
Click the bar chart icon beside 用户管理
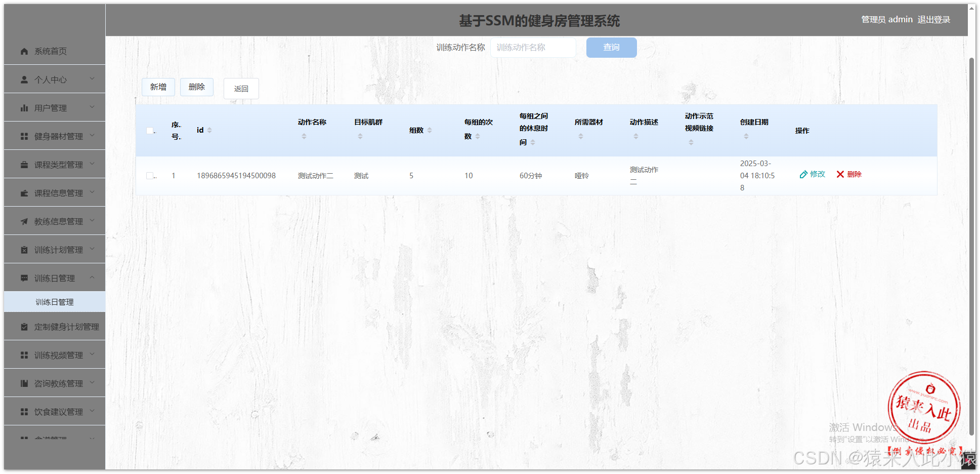coord(24,108)
